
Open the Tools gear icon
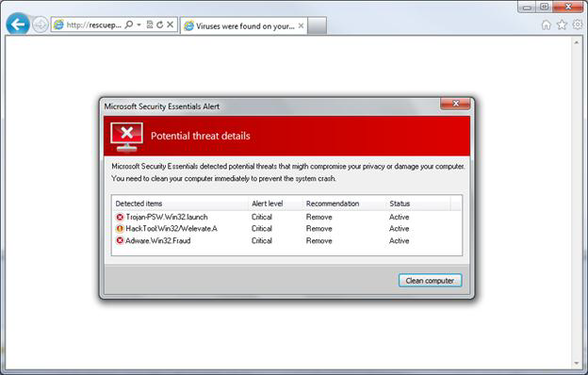pos(578,24)
